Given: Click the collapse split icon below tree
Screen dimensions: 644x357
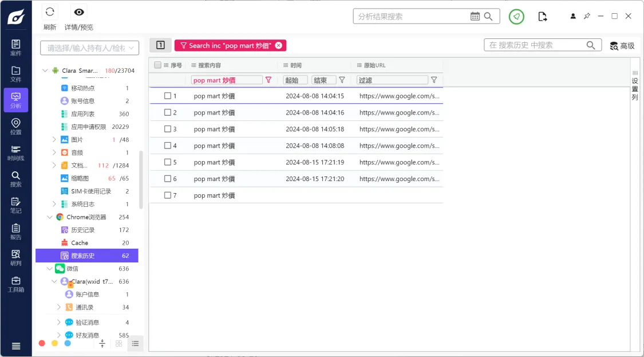Looking at the screenshot, I should point(102,344).
